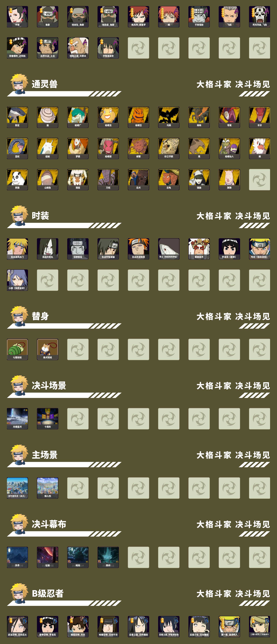Image resolution: width=277 pixels, height=644 pixels.
Task: Open the 宇智波泉奈 ninja card
Action: coord(108,48)
